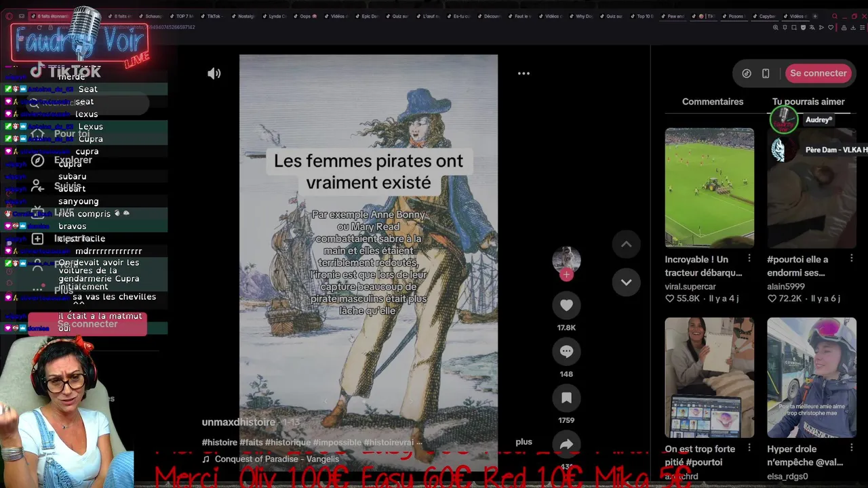The width and height of the screenshot is (868, 488).
Task: Like the video with the heart icon
Action: [566, 306]
